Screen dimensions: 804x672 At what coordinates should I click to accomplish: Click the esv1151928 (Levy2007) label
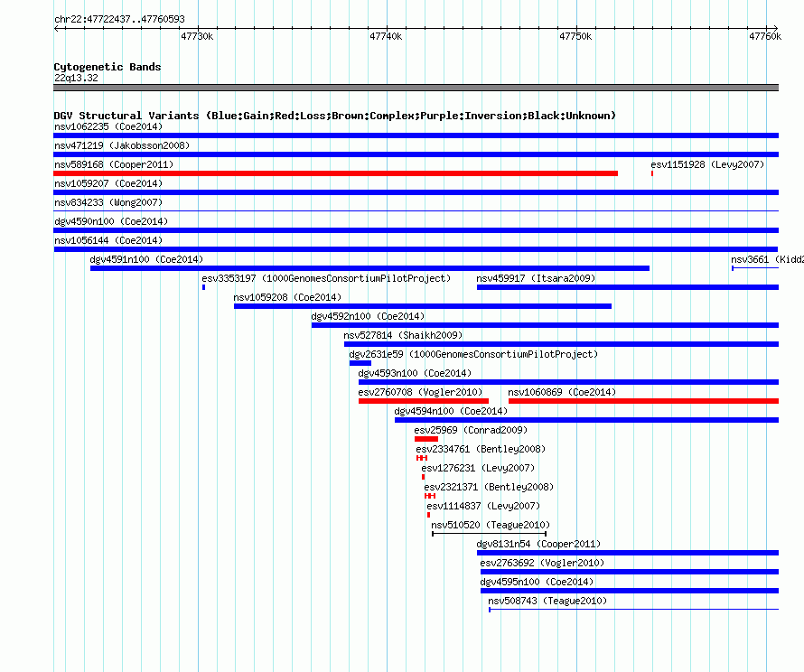point(707,164)
